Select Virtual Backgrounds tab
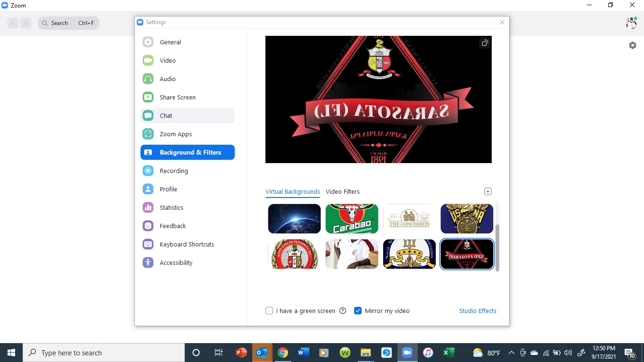Screen dimensions: 644x362 tap(293, 191)
